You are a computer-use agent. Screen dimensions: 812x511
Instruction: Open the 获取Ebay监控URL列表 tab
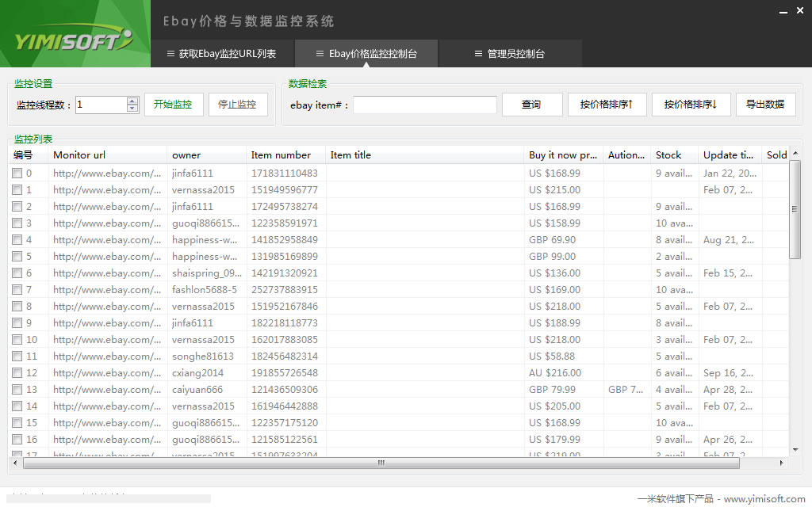click(x=222, y=54)
